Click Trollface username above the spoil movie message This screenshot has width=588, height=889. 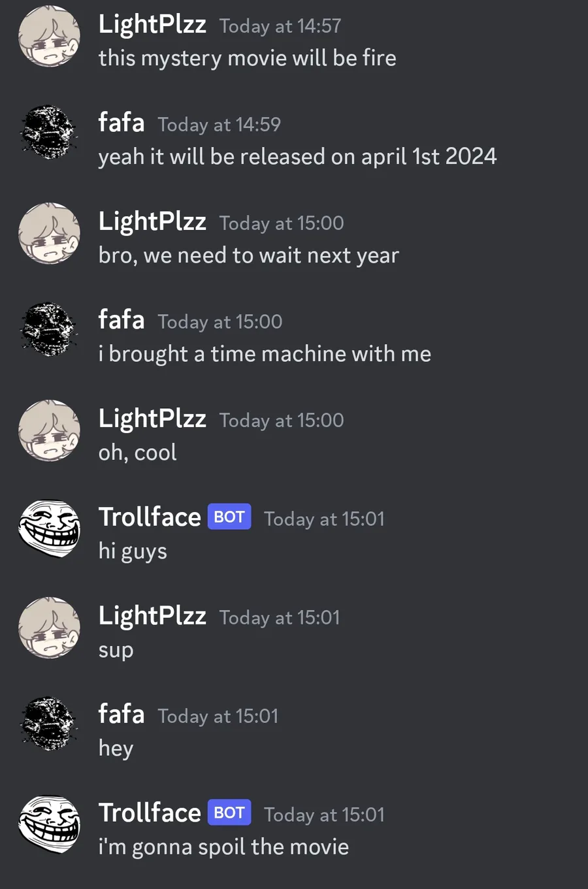(x=150, y=813)
